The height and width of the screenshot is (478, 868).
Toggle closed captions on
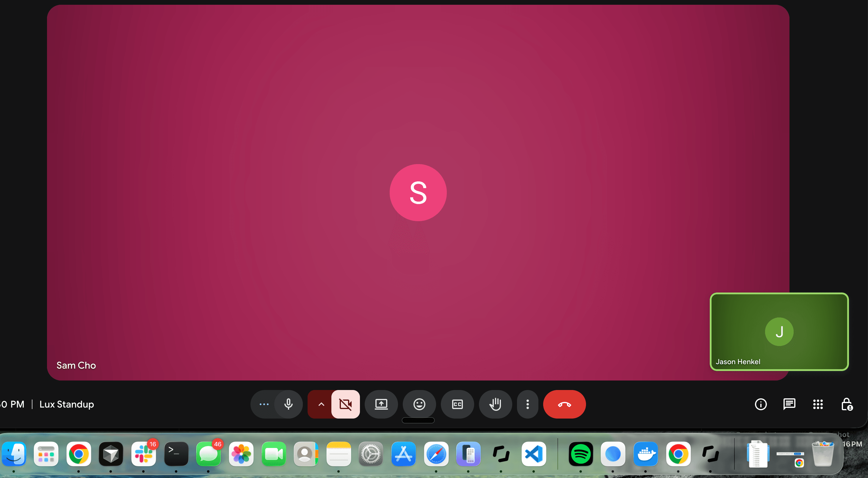pos(457,404)
